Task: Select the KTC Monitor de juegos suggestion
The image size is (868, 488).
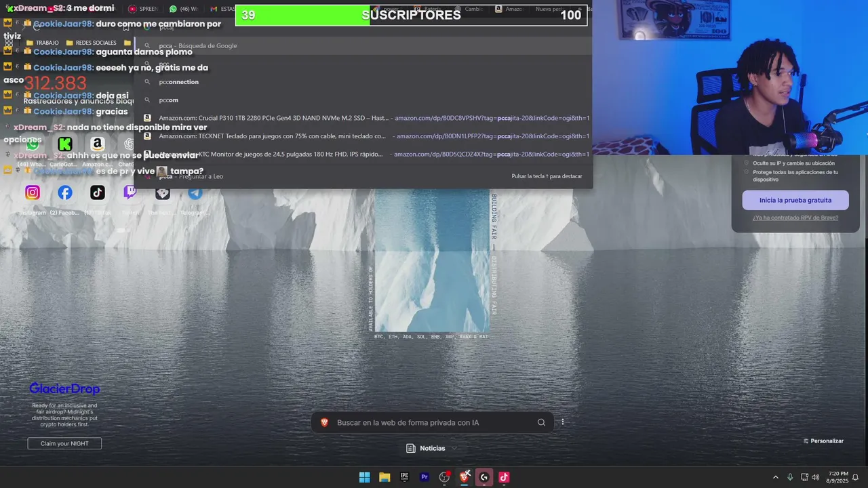Action: 363,154
